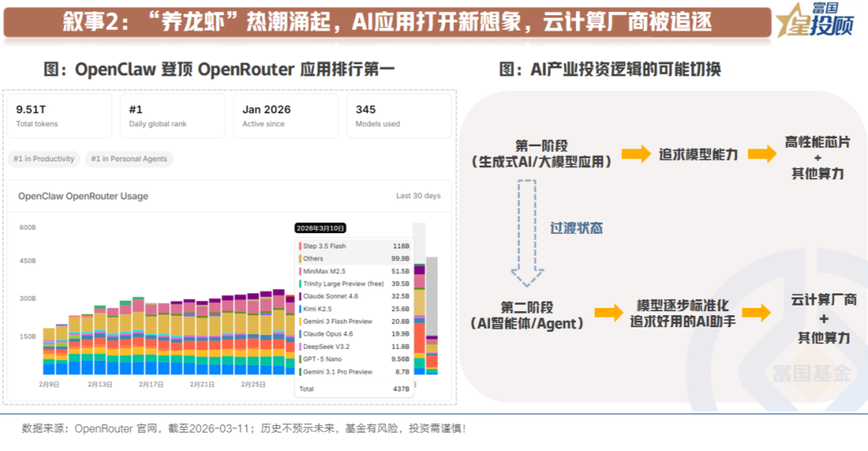
Task: Click the Step 3.5 Flash legend color marker
Action: point(300,246)
